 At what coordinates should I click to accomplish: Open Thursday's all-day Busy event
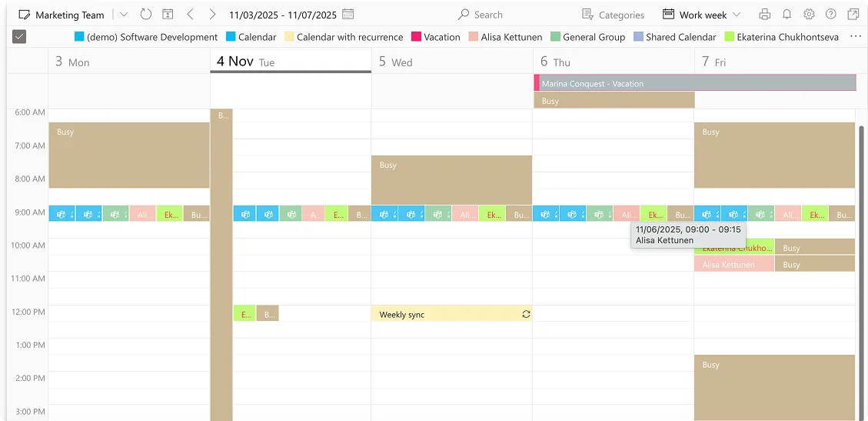(x=614, y=100)
